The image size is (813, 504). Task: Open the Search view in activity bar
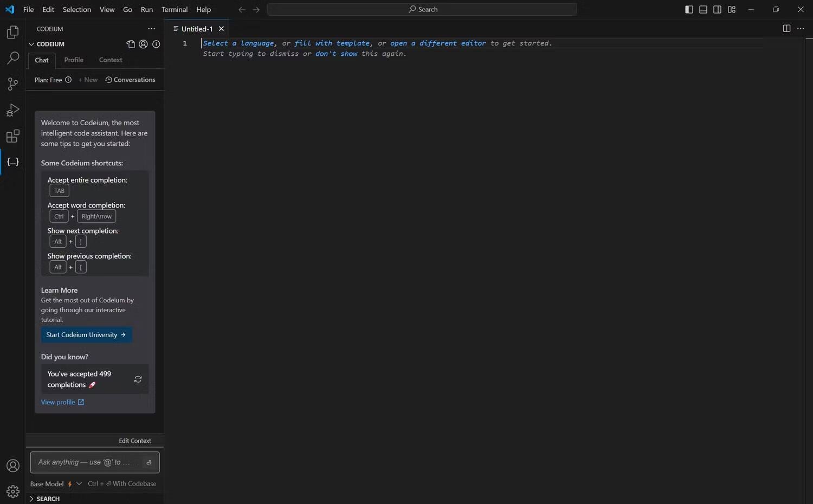point(12,58)
